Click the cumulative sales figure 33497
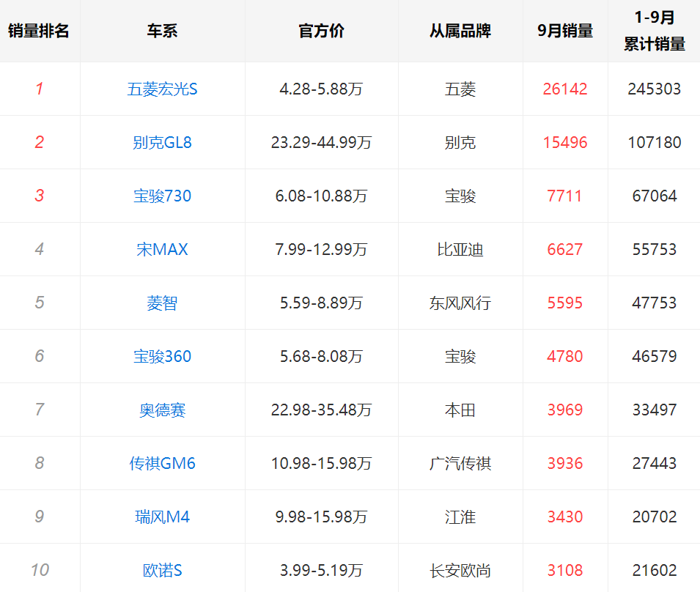Screen dimensions: 700x592 [655, 410]
